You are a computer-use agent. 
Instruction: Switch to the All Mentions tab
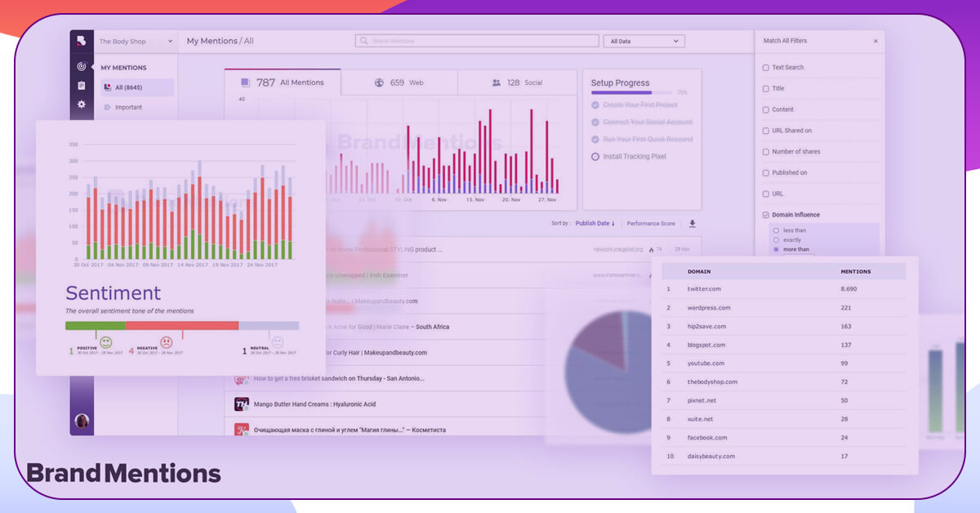click(283, 83)
